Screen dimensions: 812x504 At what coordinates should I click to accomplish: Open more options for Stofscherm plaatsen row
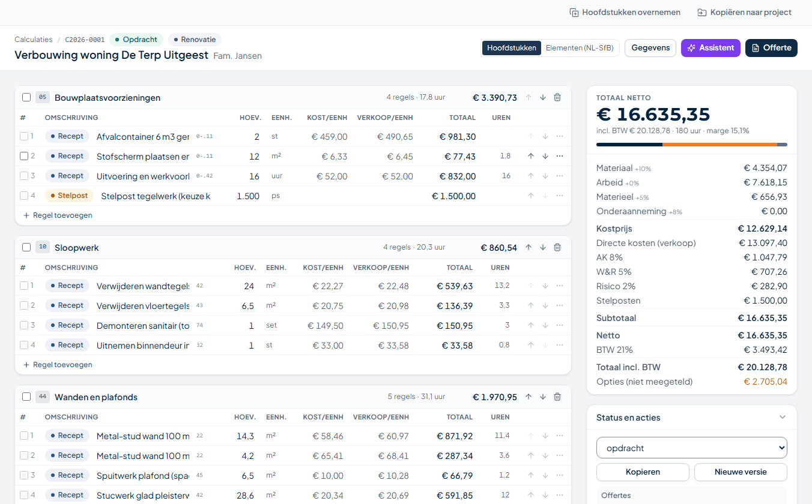click(x=560, y=156)
